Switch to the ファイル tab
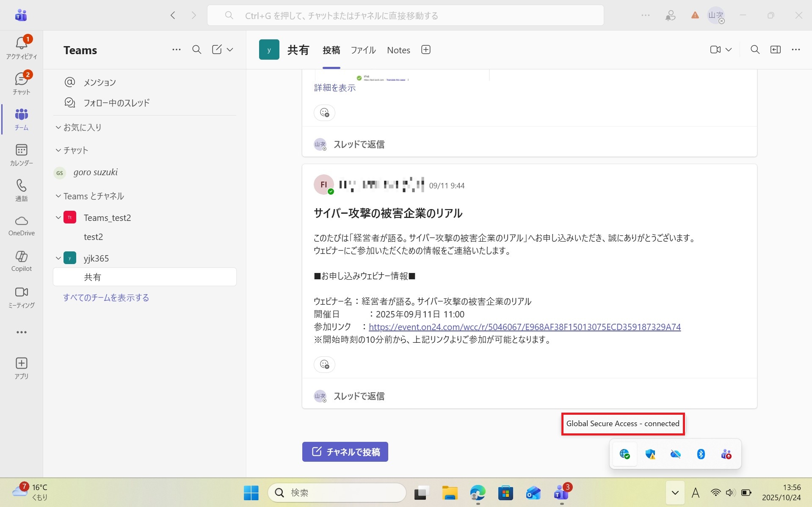812x507 pixels. (x=363, y=50)
